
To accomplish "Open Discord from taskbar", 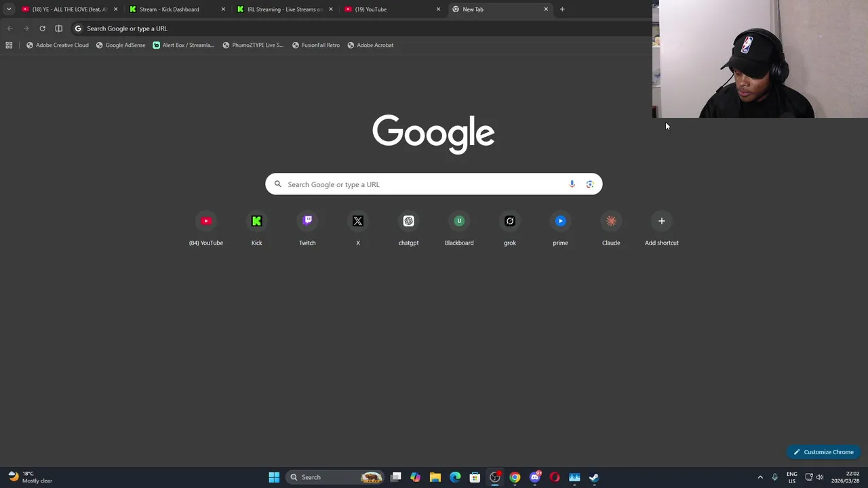I will pos(535,477).
